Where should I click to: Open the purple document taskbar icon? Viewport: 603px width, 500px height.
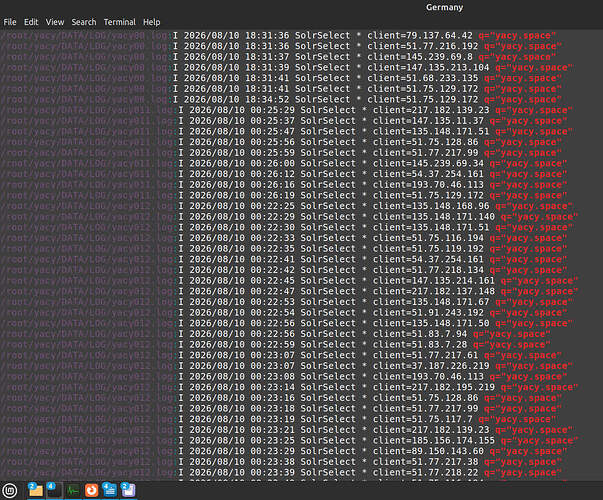pos(128,490)
